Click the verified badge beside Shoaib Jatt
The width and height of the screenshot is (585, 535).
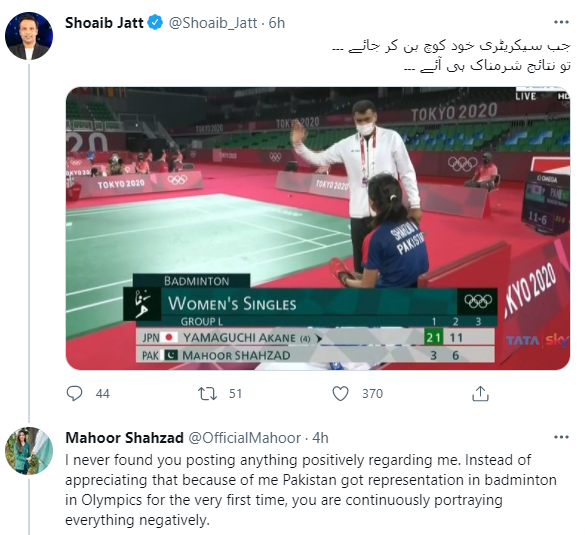(x=155, y=23)
